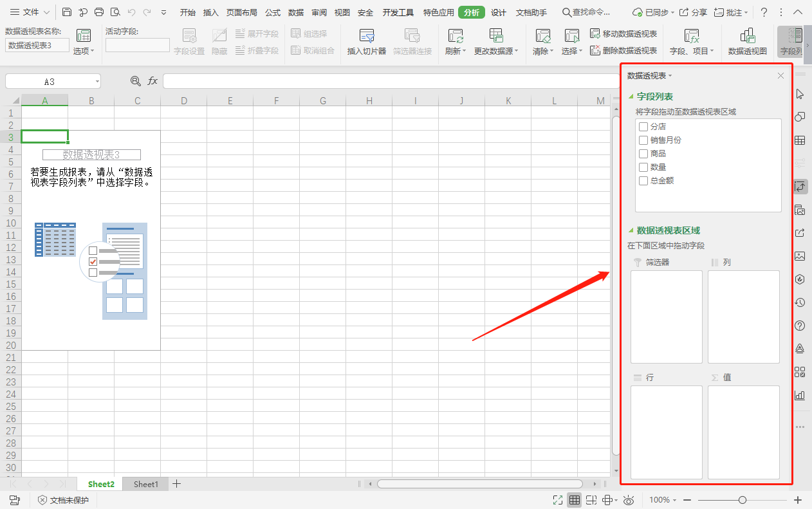Image resolution: width=812 pixels, height=509 pixels.
Task: Click the print icon in the quick access toolbar
Action: tap(99, 12)
